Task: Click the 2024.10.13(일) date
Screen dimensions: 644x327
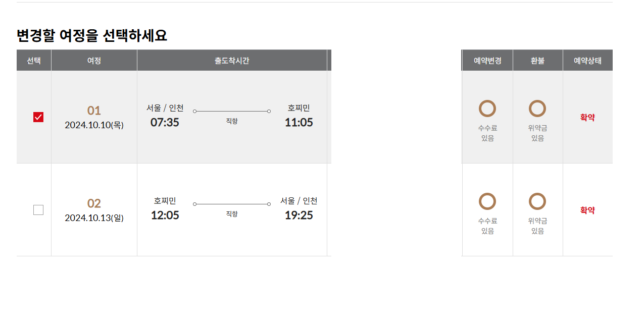Action: pos(94,218)
